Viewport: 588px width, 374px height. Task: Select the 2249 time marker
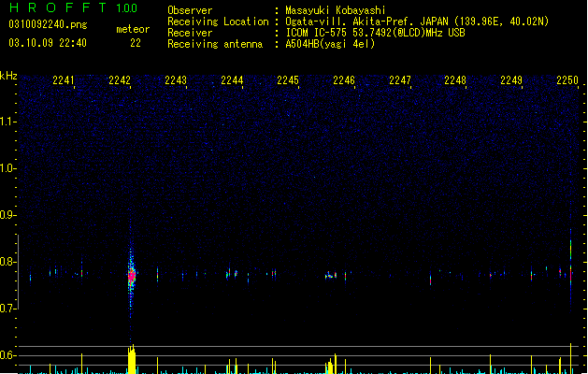click(x=511, y=80)
